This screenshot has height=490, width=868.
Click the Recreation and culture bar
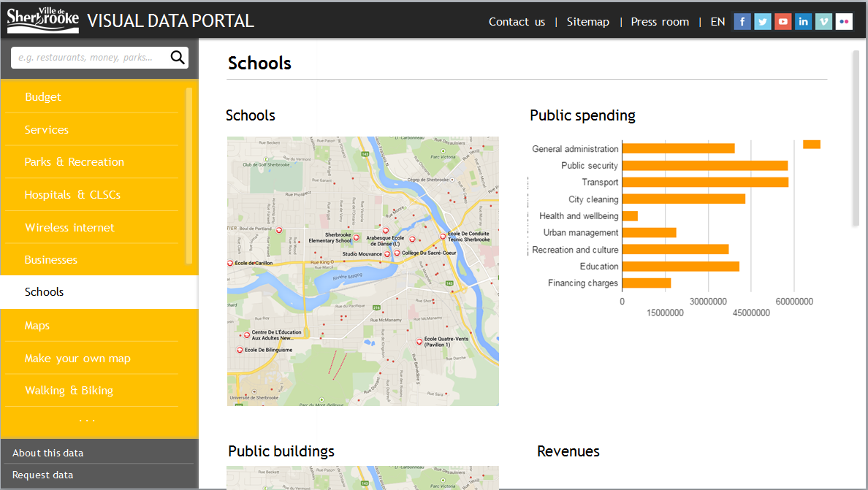click(x=675, y=250)
